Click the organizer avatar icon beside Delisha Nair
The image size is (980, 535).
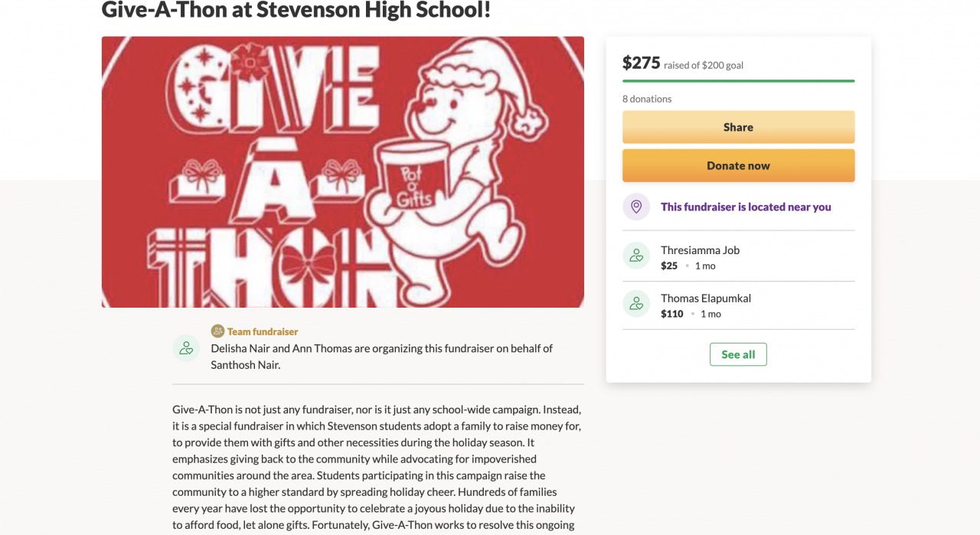tap(186, 348)
